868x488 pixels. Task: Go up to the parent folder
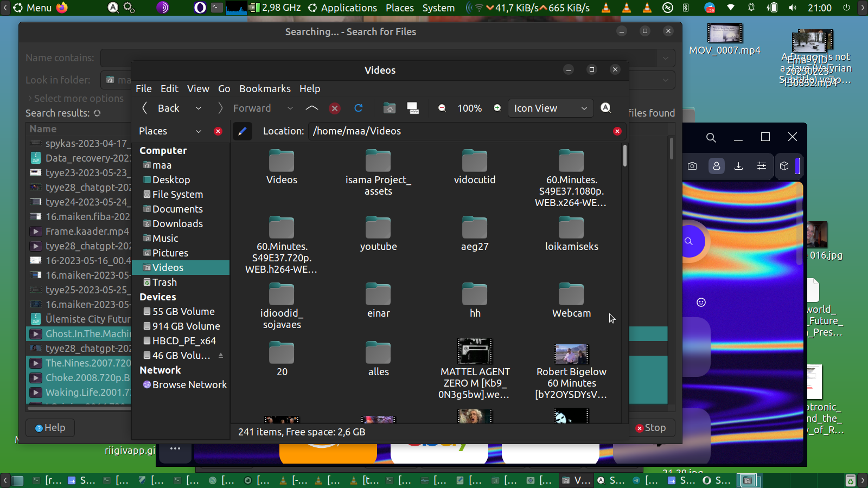point(312,108)
